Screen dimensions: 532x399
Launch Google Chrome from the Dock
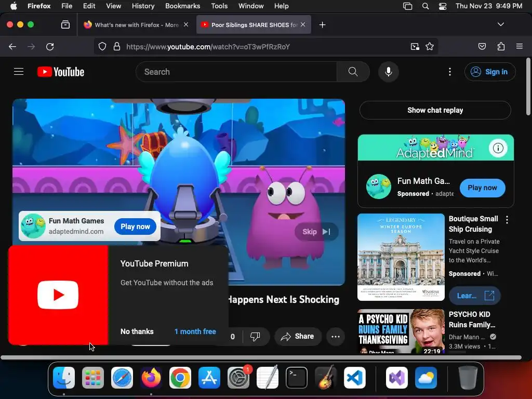pos(180,378)
